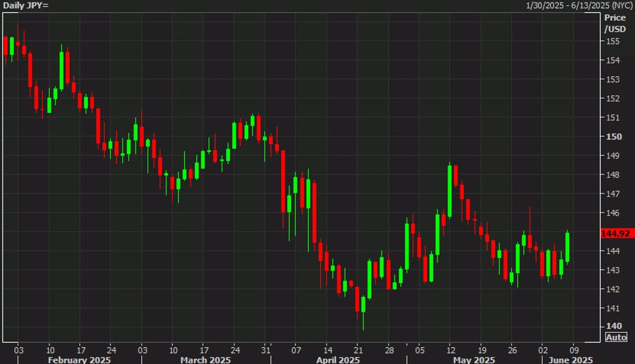This screenshot has height=364, width=635.
Task: Click the 03 date tick in February
Action: click(x=18, y=348)
